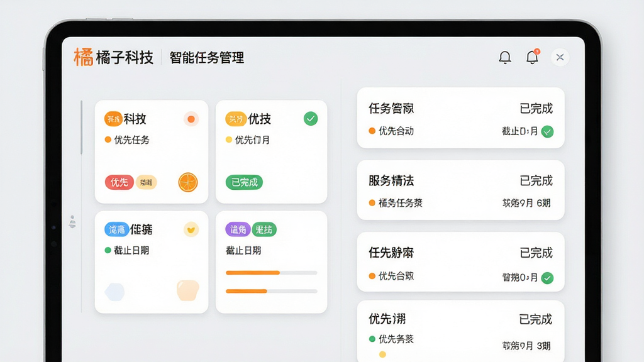Open the 任先 task card
Screen dimensions: 644x362
(460, 262)
